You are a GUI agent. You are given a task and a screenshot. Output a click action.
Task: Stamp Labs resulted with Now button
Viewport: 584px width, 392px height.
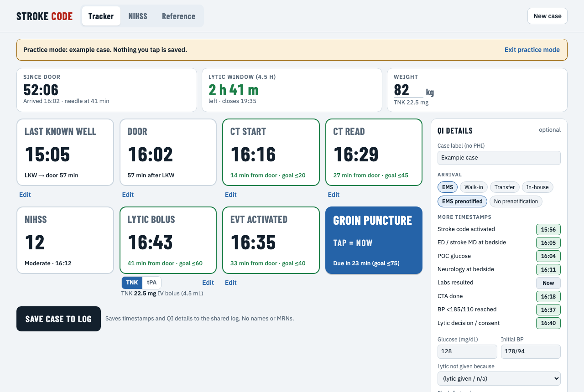point(548,283)
